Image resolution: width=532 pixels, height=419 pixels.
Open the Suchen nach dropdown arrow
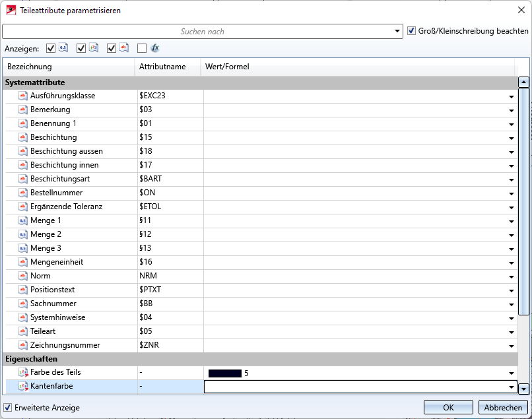397,32
